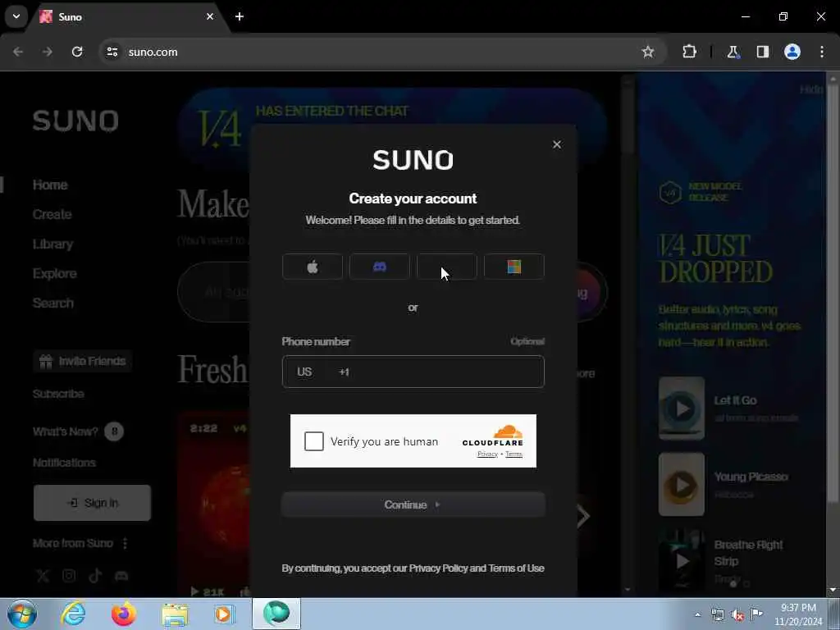Open the taskbar clock showing 9:37 PM

click(798, 614)
